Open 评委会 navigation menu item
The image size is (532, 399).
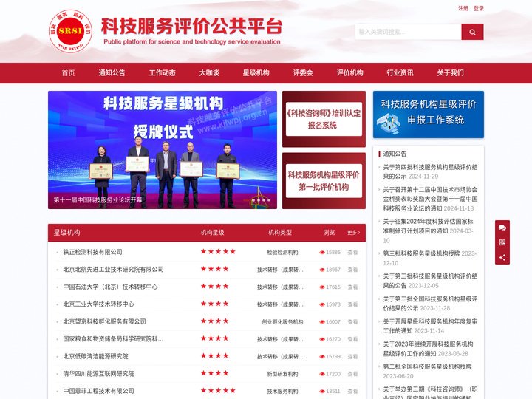pyautogui.click(x=303, y=72)
